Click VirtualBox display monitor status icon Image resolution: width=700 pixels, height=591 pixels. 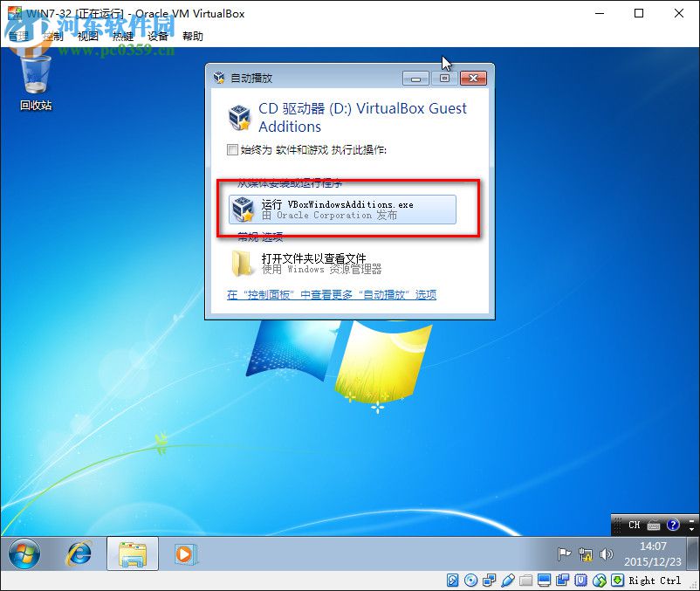click(x=544, y=581)
